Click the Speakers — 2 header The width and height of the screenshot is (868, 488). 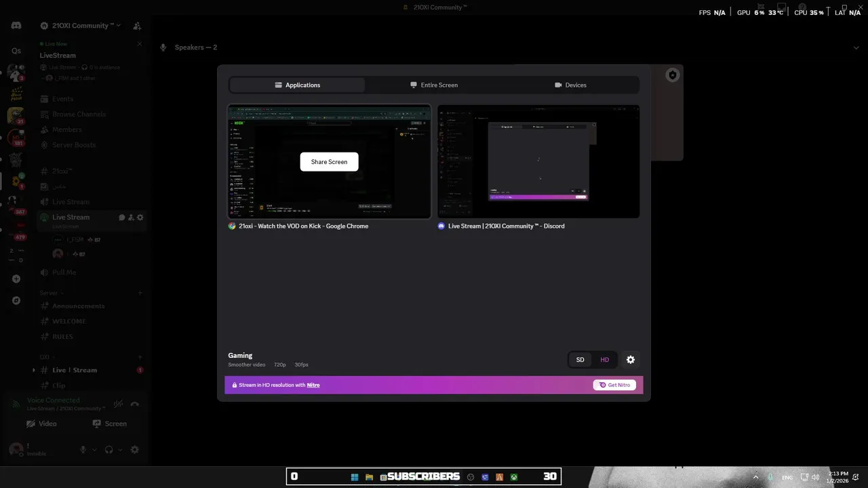pyautogui.click(x=196, y=47)
